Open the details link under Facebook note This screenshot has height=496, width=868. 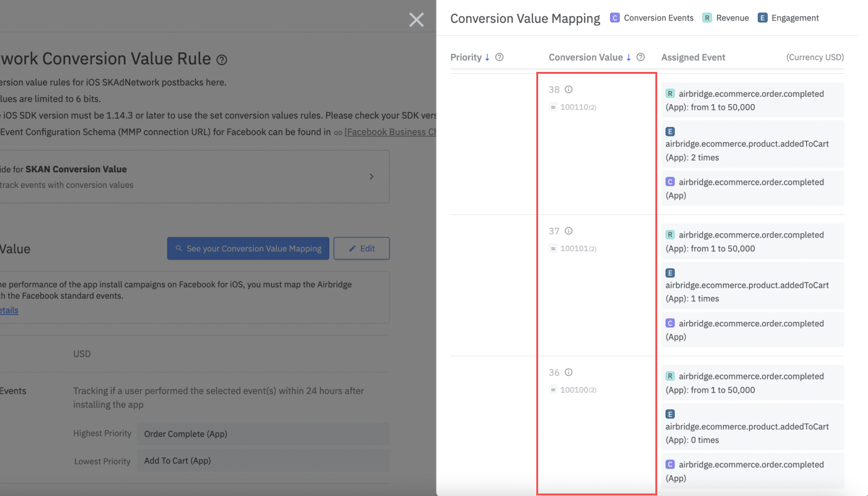9,310
